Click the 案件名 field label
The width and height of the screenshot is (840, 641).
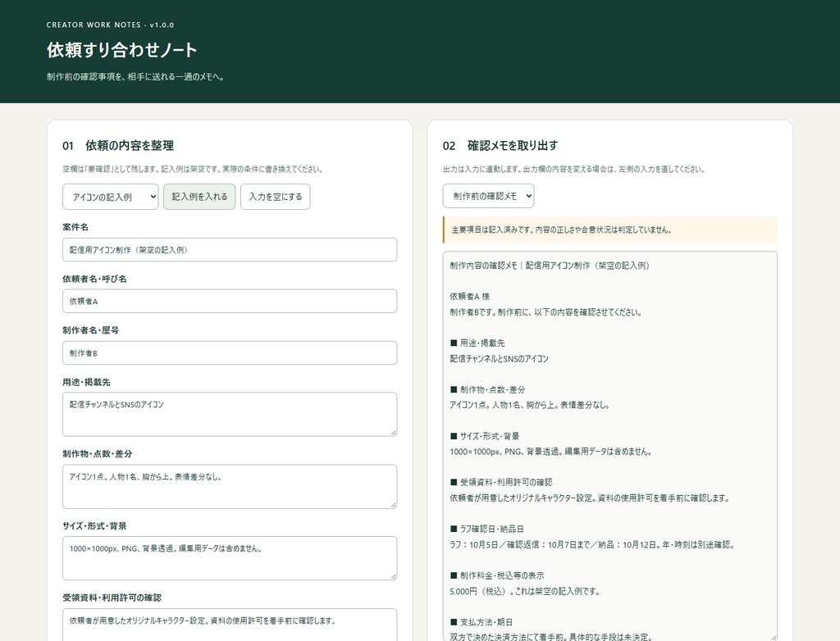pyautogui.click(x=75, y=227)
